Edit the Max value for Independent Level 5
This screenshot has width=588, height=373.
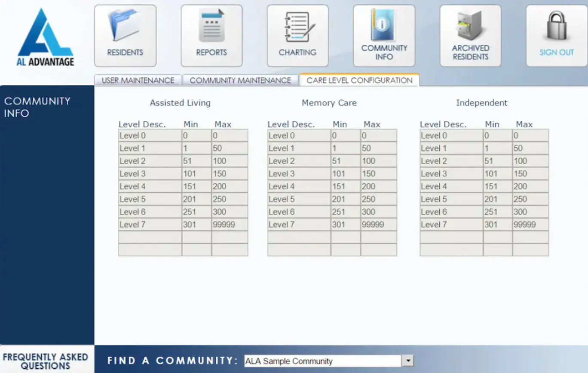[x=530, y=199]
